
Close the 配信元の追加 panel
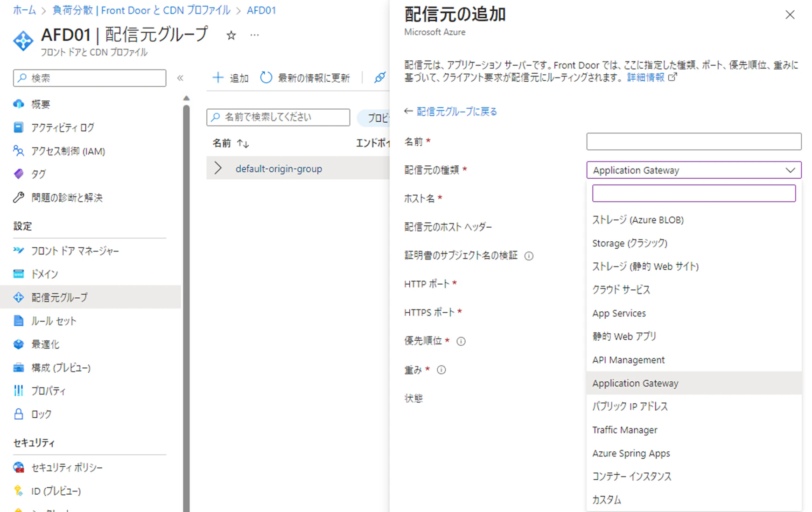pyautogui.click(x=790, y=15)
